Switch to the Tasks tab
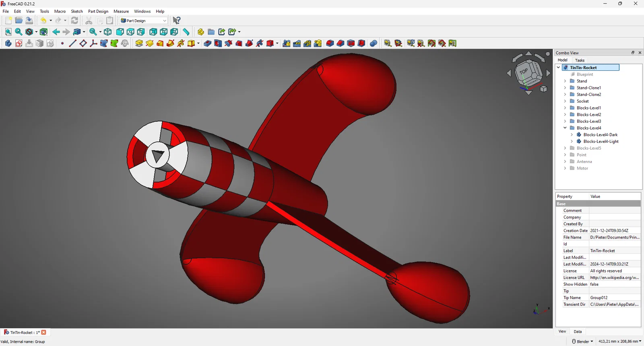This screenshot has height=346, width=644. pos(580,60)
